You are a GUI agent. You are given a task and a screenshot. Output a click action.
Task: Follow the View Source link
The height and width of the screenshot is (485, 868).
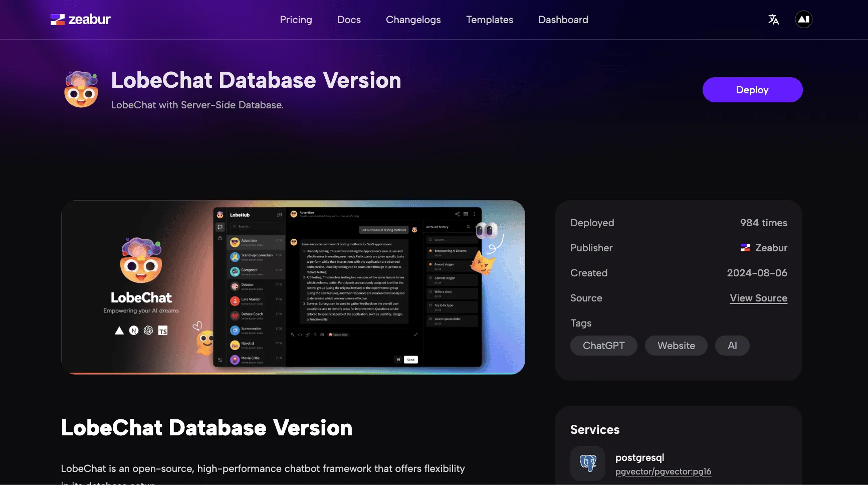point(758,298)
